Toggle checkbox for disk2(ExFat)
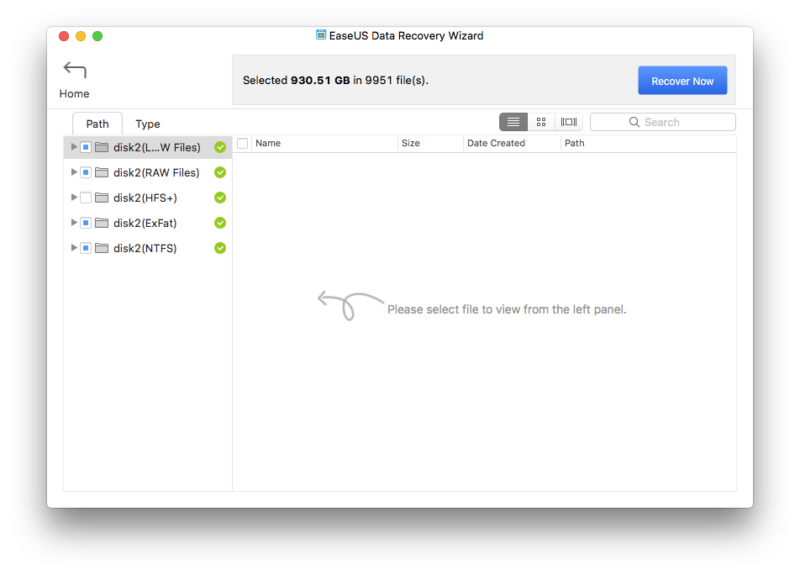This screenshot has height=575, width=800. [x=86, y=223]
